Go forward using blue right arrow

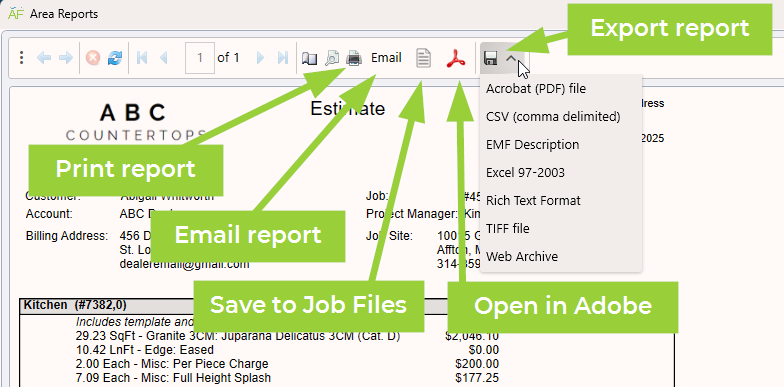point(66,58)
